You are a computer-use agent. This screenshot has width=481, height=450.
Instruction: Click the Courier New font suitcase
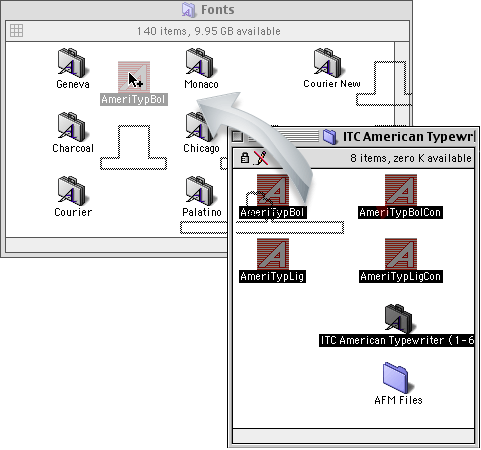(327, 63)
